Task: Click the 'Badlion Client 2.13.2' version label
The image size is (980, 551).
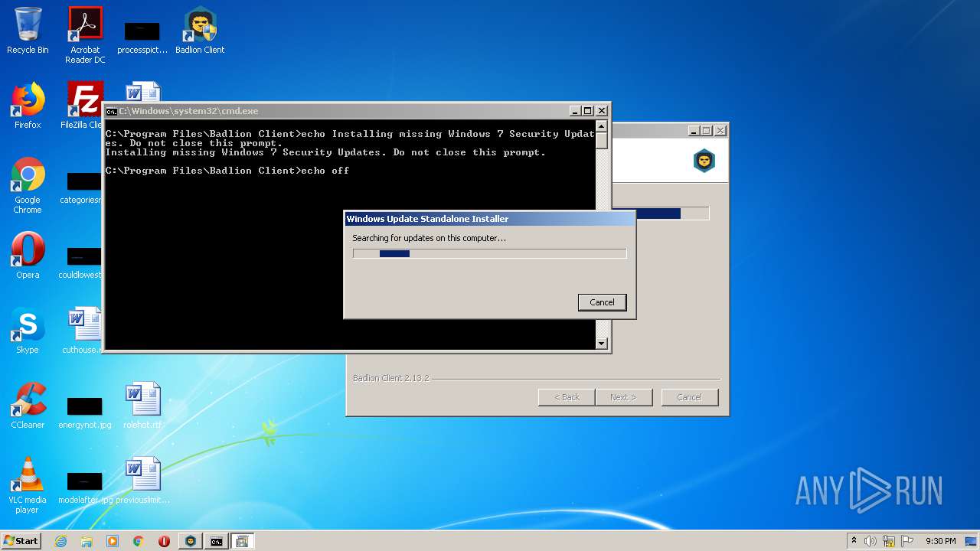Action: tap(390, 378)
